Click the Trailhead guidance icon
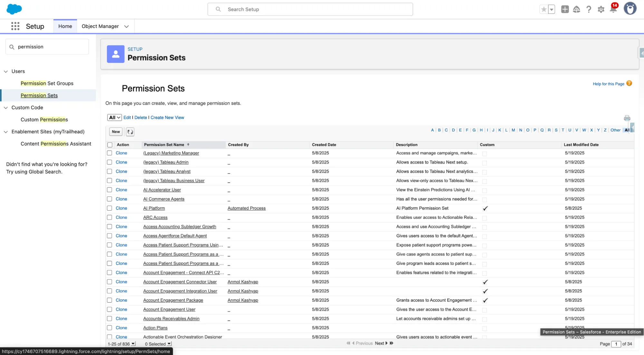644x355 pixels. (x=576, y=9)
